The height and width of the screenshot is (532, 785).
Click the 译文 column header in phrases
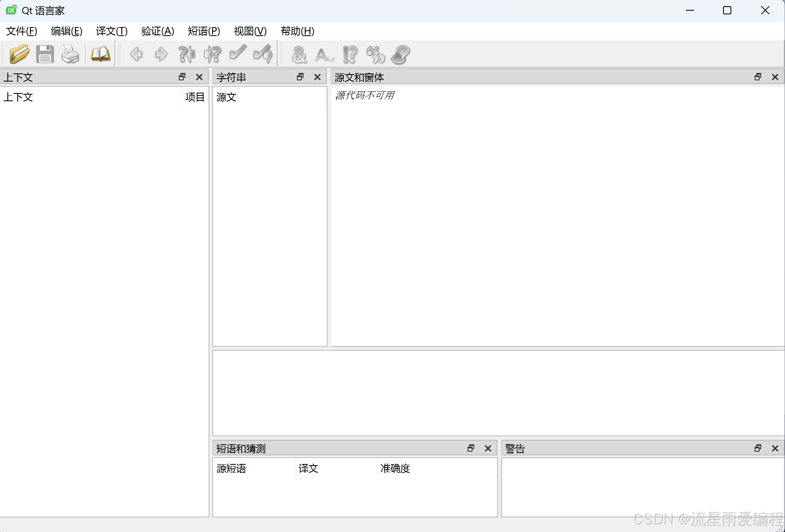coord(336,468)
